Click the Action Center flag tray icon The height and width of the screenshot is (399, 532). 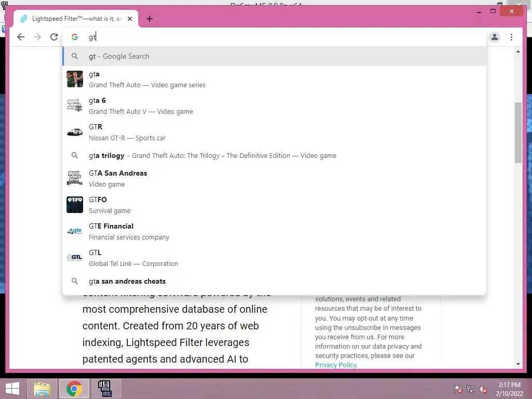point(458,389)
